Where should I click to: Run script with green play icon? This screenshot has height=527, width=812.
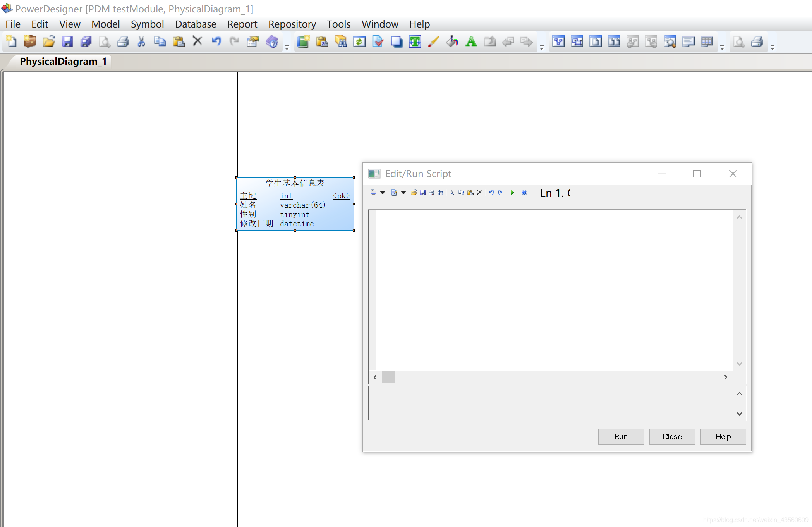click(512, 193)
